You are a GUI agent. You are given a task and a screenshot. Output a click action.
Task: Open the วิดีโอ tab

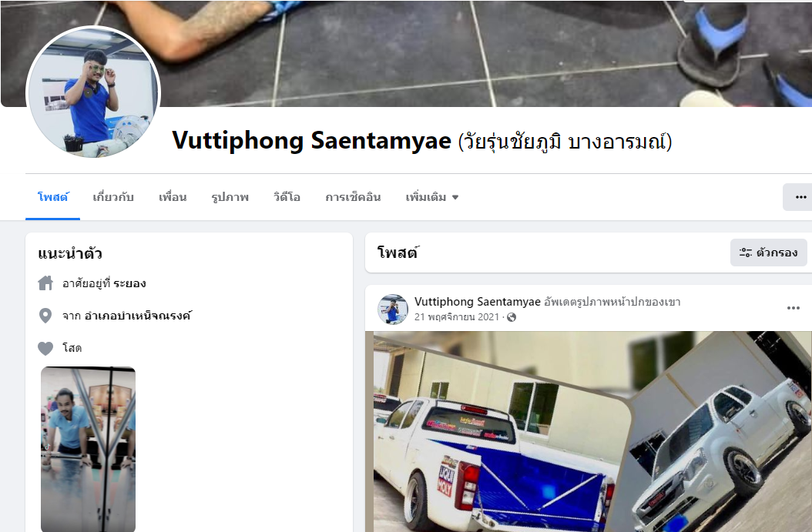click(287, 197)
